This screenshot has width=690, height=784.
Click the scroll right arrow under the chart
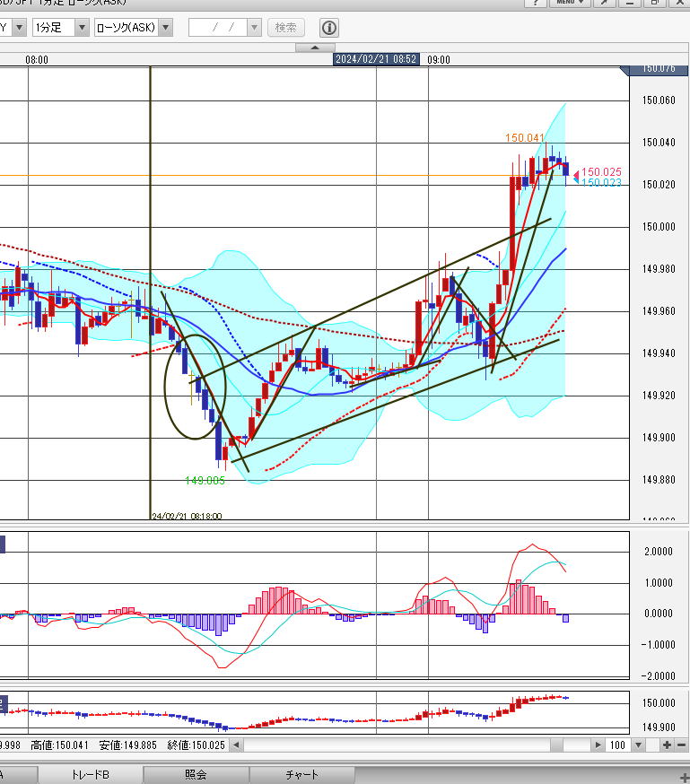(598, 745)
